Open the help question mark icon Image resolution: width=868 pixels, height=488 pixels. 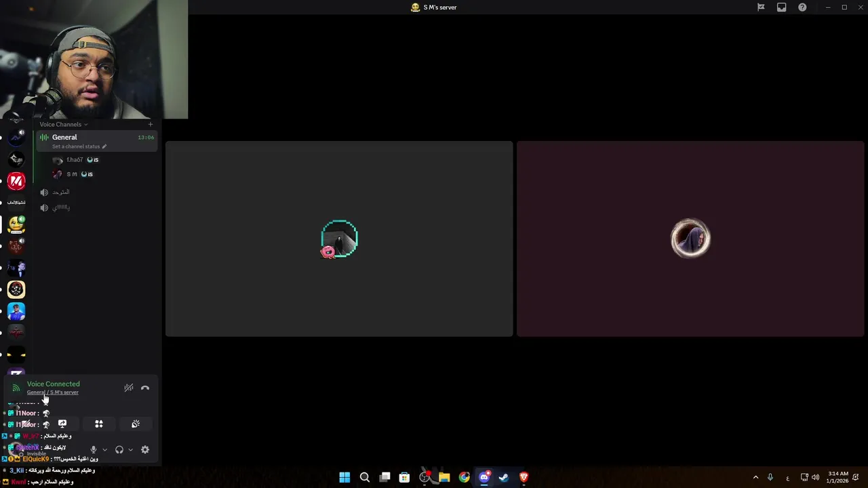(802, 7)
